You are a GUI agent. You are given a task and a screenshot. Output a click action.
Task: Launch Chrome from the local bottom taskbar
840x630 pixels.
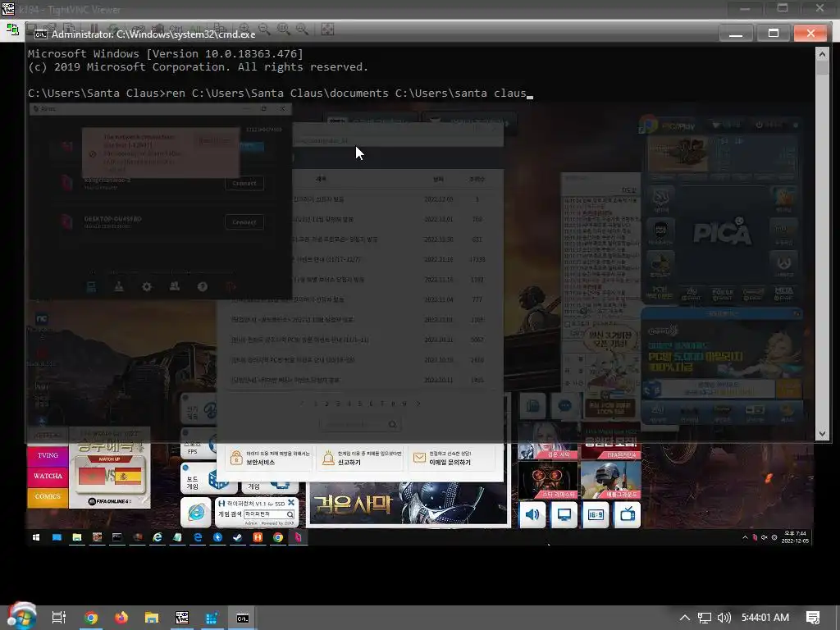91,618
